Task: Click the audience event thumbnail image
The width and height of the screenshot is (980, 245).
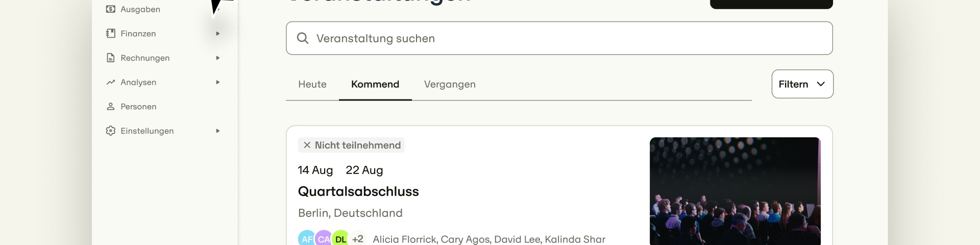Action: coord(735,191)
